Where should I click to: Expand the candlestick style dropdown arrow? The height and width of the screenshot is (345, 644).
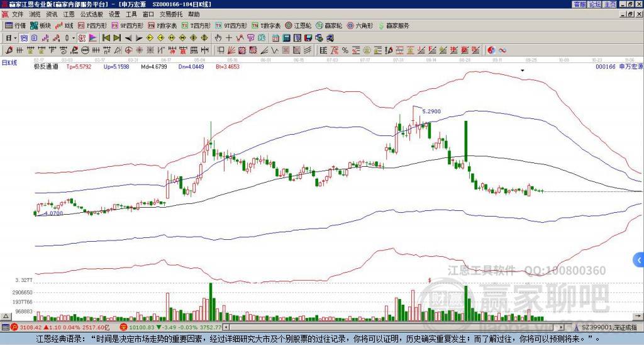[x=74, y=38]
